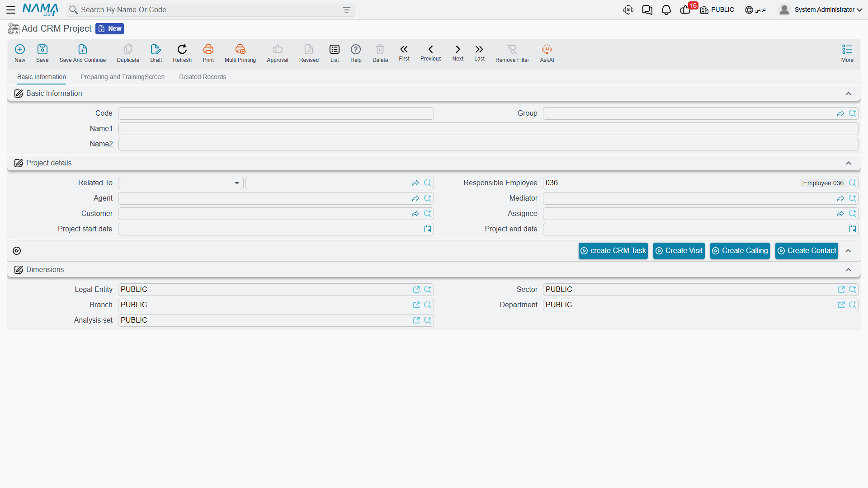Open the chat messages icon
This screenshot has width=868, height=488.
(647, 10)
